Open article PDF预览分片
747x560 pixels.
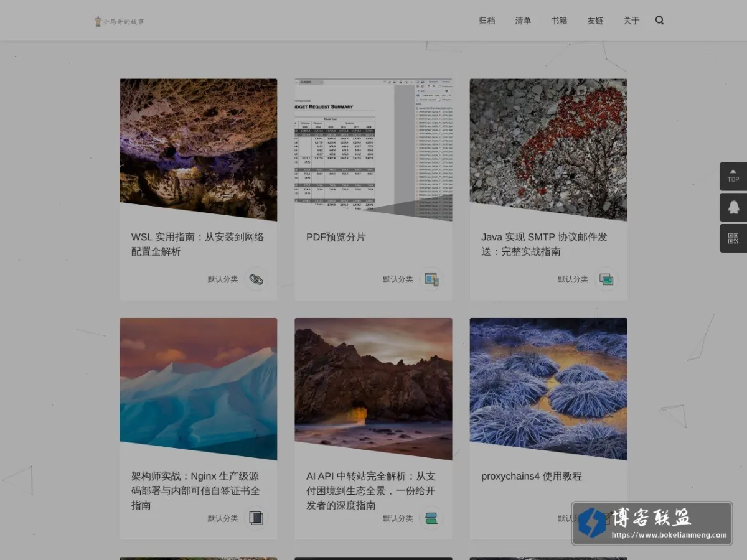point(336,237)
